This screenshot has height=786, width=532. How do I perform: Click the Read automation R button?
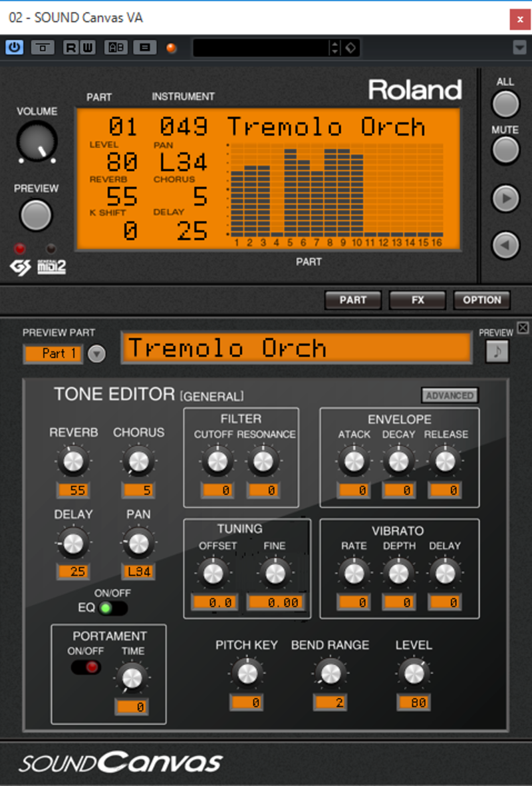(x=71, y=48)
